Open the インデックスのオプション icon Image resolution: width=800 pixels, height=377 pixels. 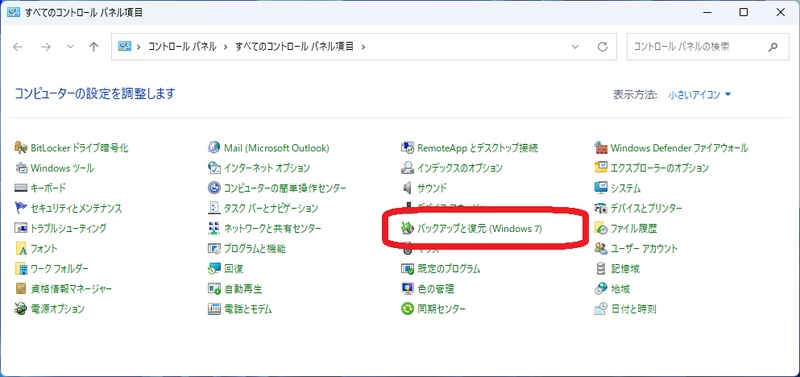coord(407,168)
